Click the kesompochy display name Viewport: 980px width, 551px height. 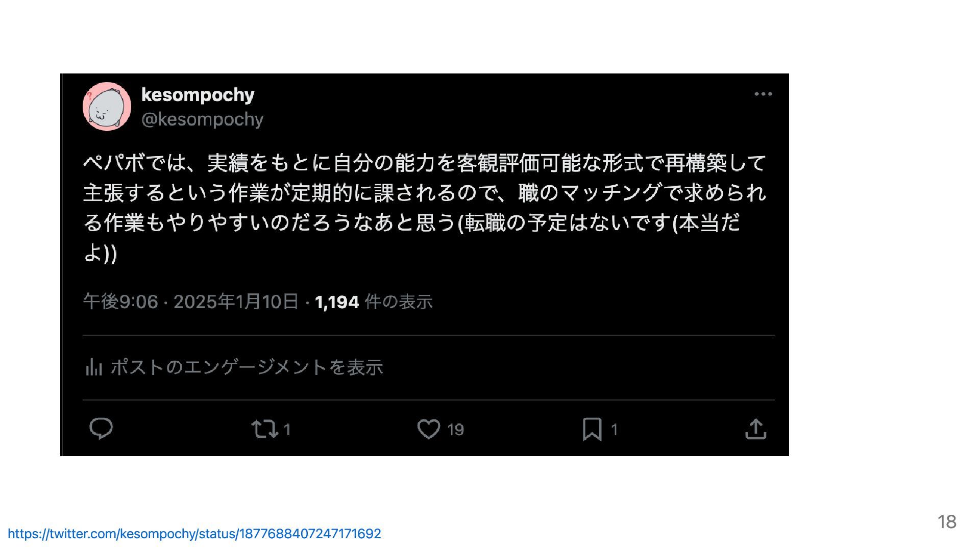tap(198, 95)
